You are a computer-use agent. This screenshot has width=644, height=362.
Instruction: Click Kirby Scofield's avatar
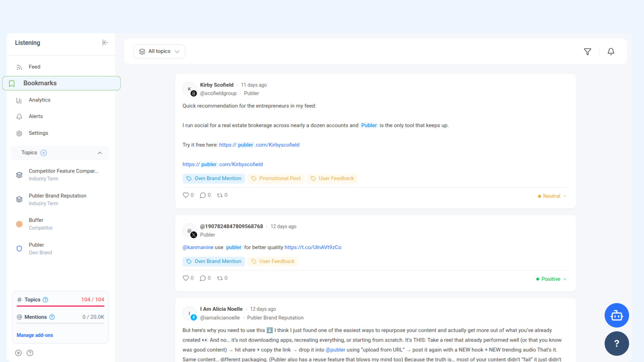click(x=190, y=89)
